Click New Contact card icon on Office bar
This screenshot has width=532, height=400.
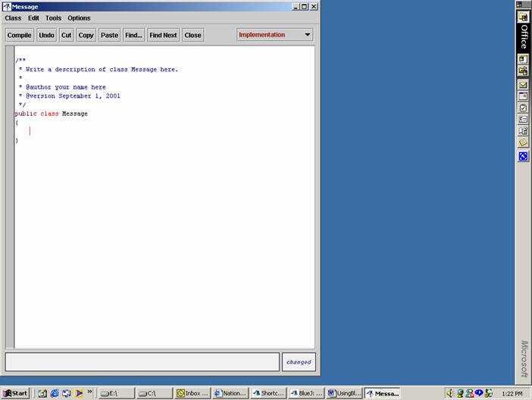tap(523, 119)
